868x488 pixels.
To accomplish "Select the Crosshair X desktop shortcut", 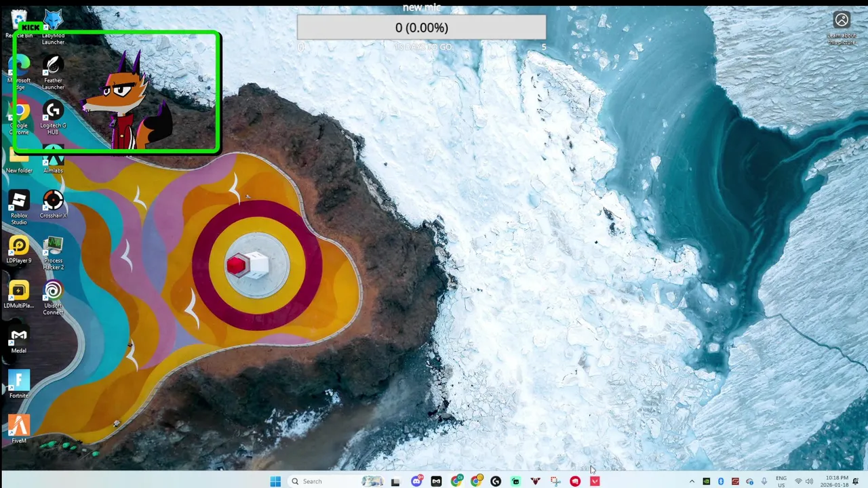I will pos(53,205).
